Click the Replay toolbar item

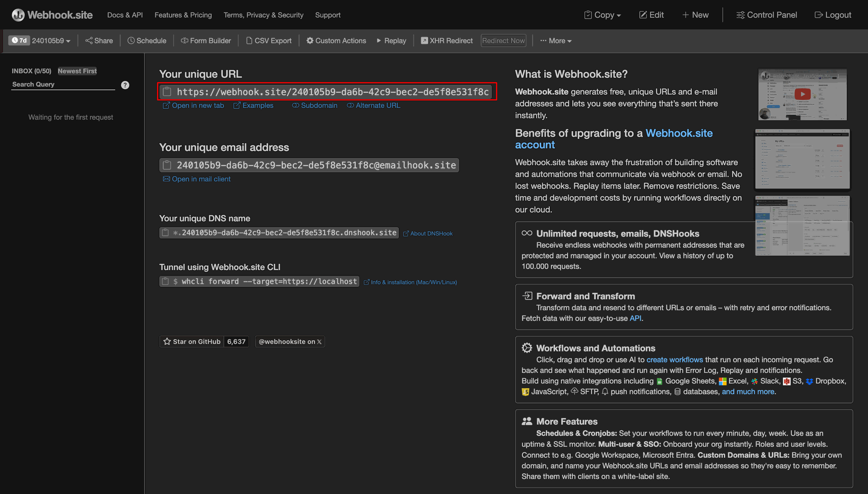pyautogui.click(x=392, y=41)
